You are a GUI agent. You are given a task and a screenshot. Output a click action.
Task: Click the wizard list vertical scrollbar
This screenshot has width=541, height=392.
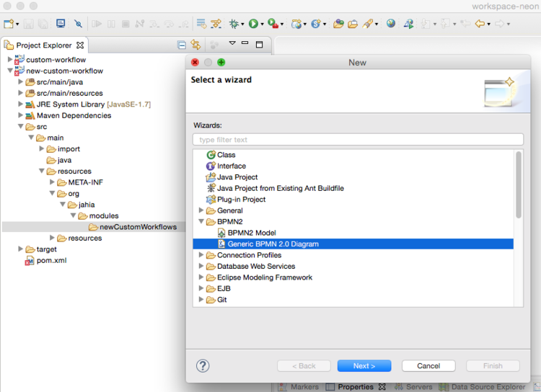(518, 184)
